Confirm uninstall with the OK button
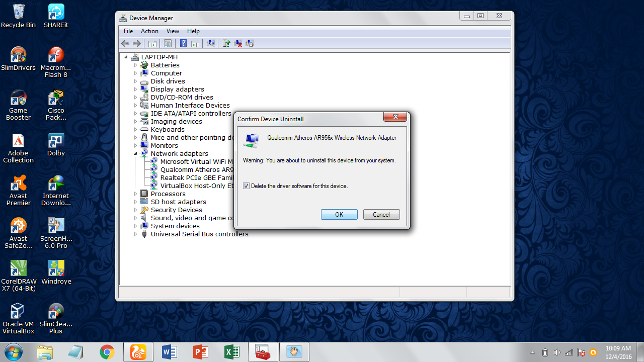Image resolution: width=644 pixels, height=362 pixels. click(339, 215)
